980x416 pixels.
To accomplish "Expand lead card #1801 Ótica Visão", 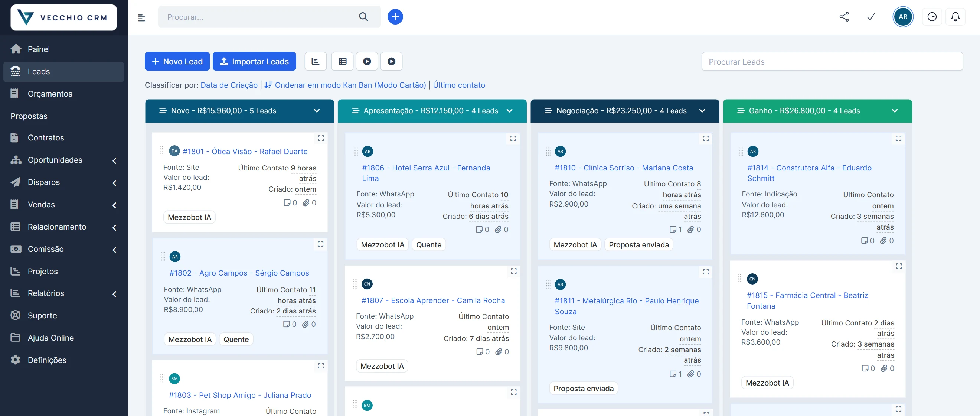I will pyautogui.click(x=321, y=138).
